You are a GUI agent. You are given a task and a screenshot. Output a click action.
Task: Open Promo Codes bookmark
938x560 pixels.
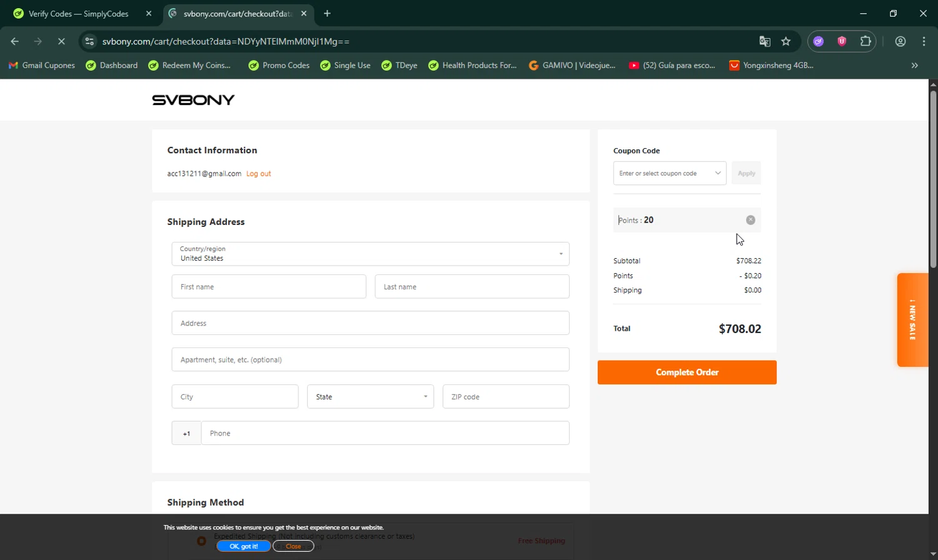[279, 65]
